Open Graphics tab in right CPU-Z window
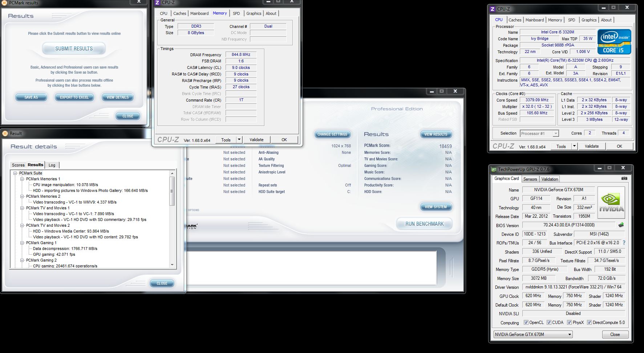The width and height of the screenshot is (644, 353). [589, 20]
